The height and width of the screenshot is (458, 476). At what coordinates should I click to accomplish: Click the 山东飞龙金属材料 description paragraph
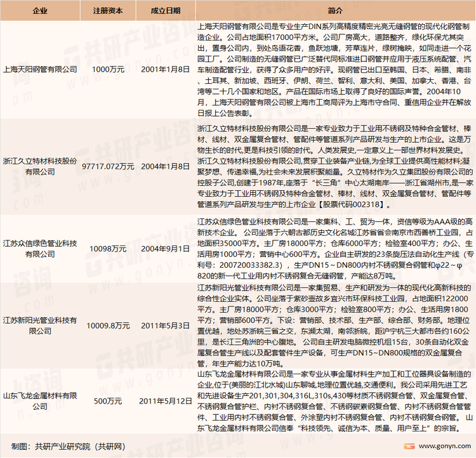coord(334,401)
